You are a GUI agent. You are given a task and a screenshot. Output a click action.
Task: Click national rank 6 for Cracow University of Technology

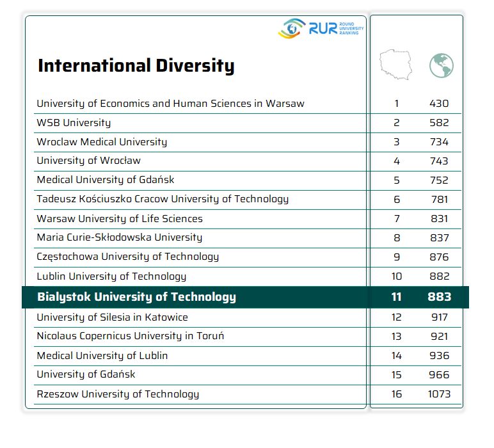397,200
